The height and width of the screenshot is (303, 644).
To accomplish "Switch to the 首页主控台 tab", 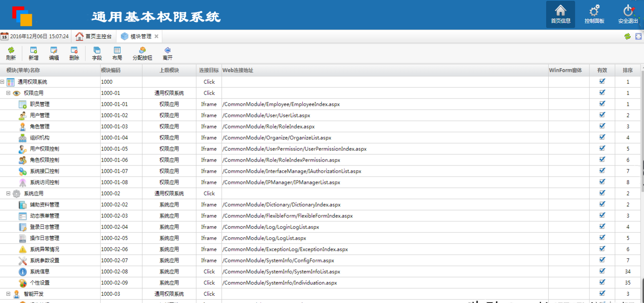I will point(94,37).
